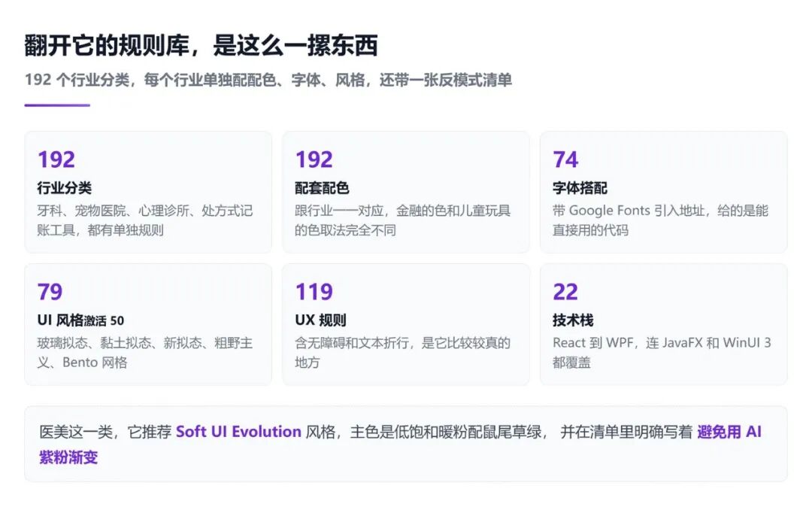The image size is (812, 510).
Task: Click the number 192 above 配套配色
Action: pos(314,159)
